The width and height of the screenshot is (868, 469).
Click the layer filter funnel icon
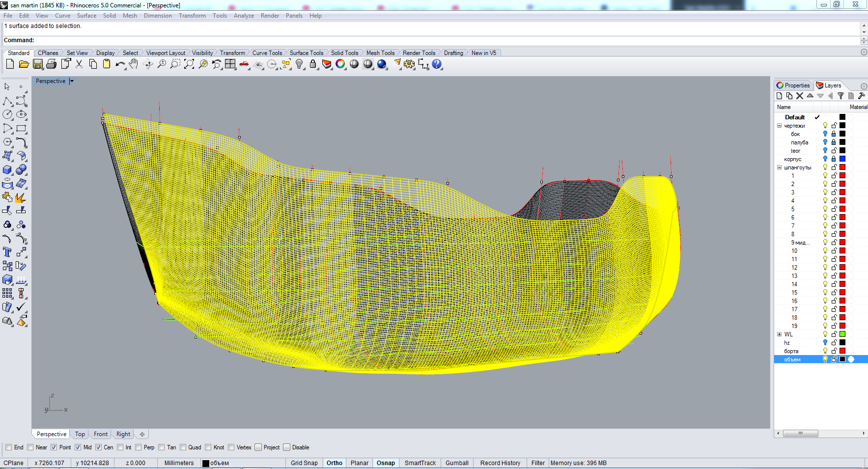pos(840,96)
